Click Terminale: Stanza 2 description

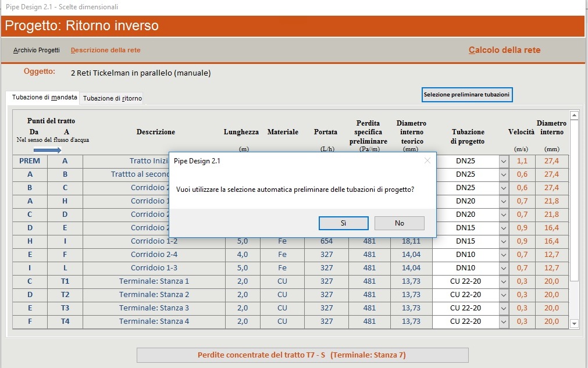[154, 295]
